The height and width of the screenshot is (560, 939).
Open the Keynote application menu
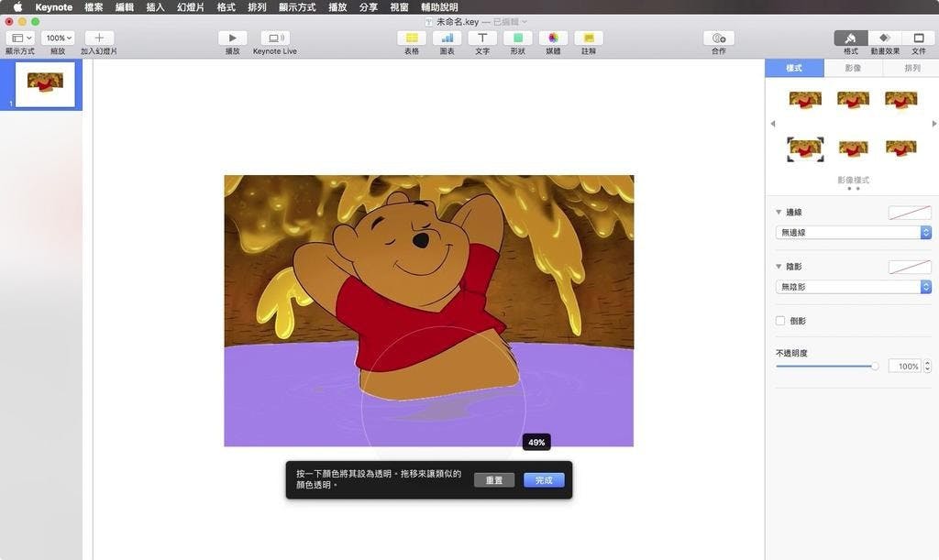(54, 7)
